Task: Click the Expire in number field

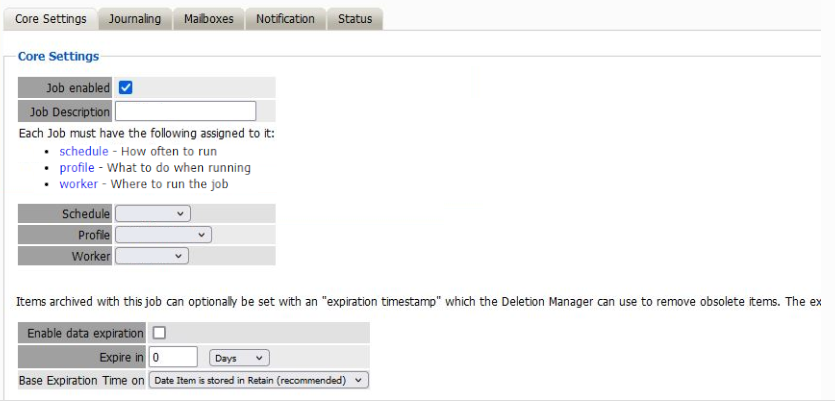Action: 173,357
